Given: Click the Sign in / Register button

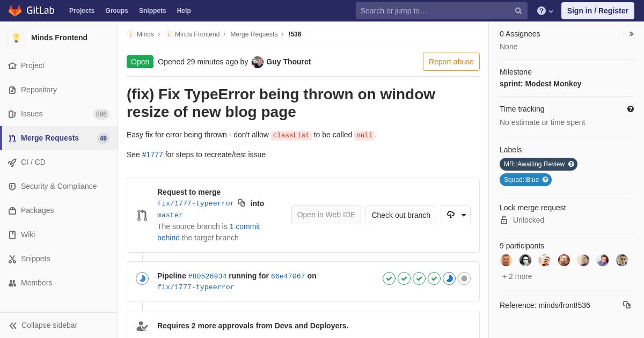Looking at the screenshot, I should click(x=598, y=11).
